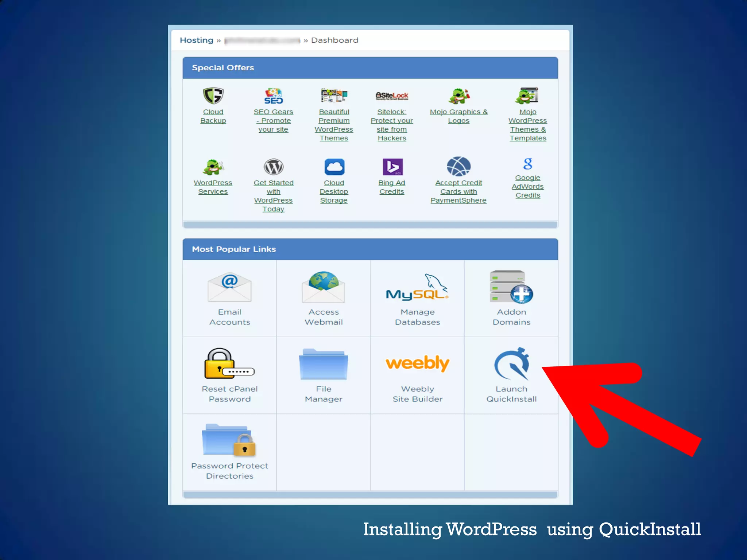Click the Bing Ads icon

pos(392,167)
